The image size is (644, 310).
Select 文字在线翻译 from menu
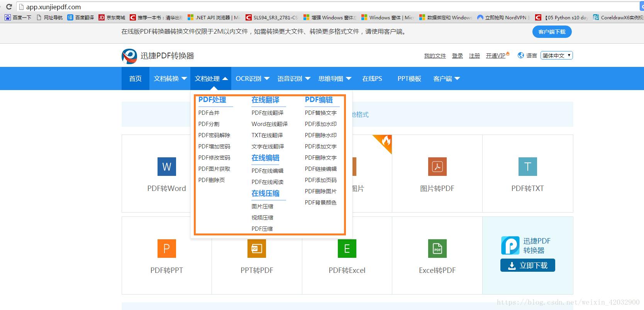268,146
